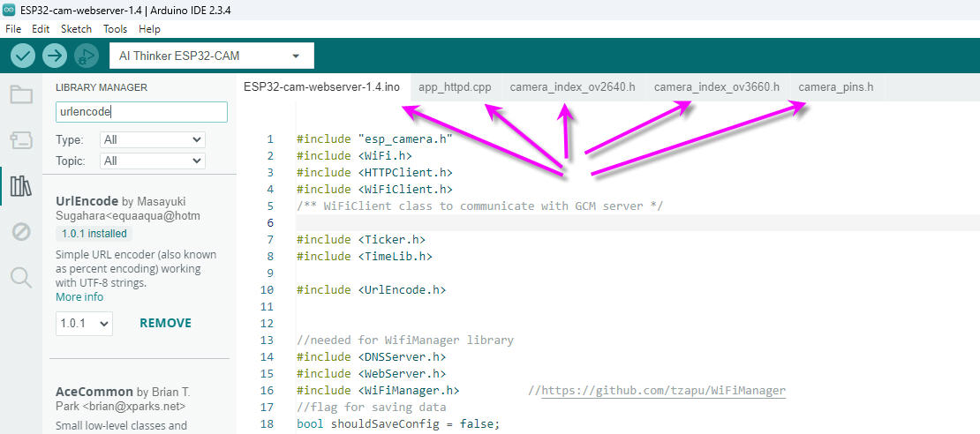This screenshot has height=434, width=980.
Task: Click the library search field containing urlencode
Action: [x=141, y=112]
